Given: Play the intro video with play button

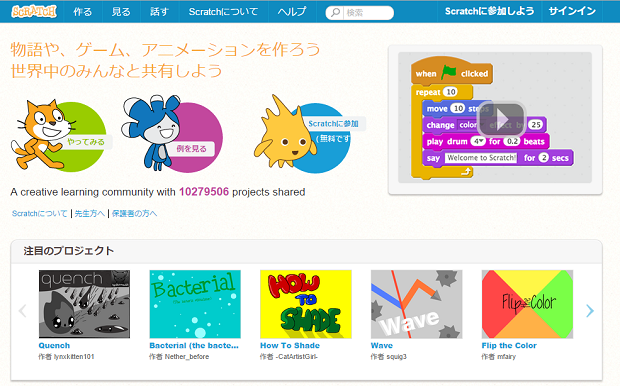Looking at the screenshot, I should point(502,118).
